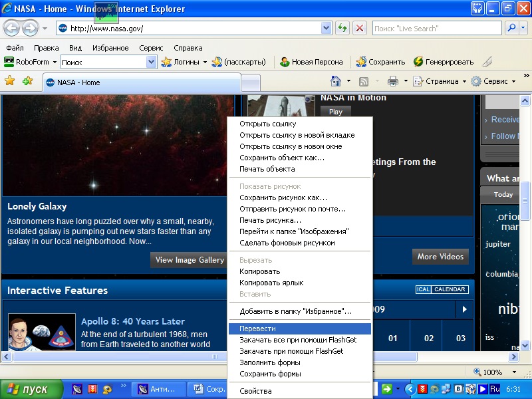The image size is (532, 399).
Task: Click the Live Search magnifier icon
Action: click(511, 28)
